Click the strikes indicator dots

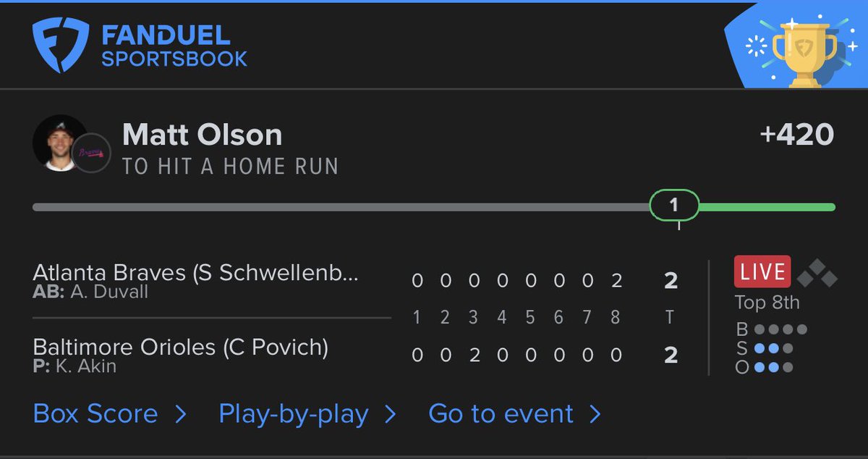point(773,348)
